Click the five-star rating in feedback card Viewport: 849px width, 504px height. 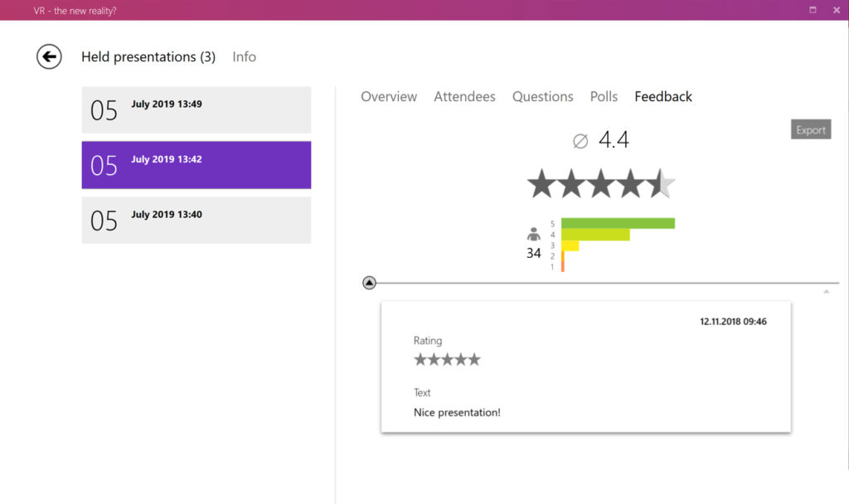tap(447, 360)
